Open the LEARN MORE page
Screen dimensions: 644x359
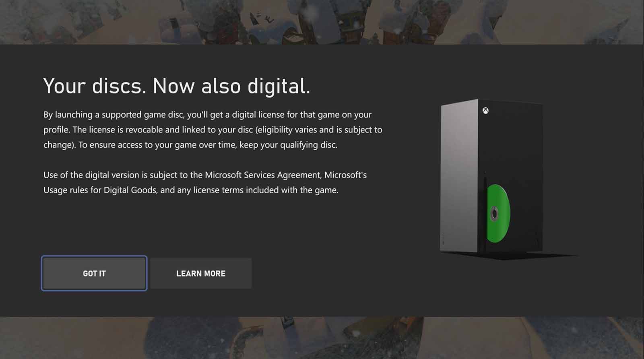point(201,273)
